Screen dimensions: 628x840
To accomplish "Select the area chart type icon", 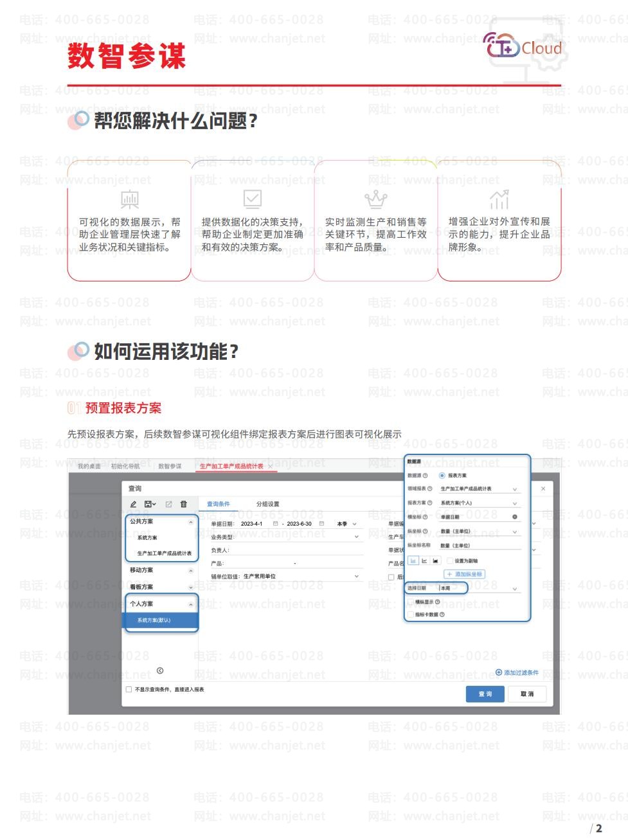I will coord(435,560).
